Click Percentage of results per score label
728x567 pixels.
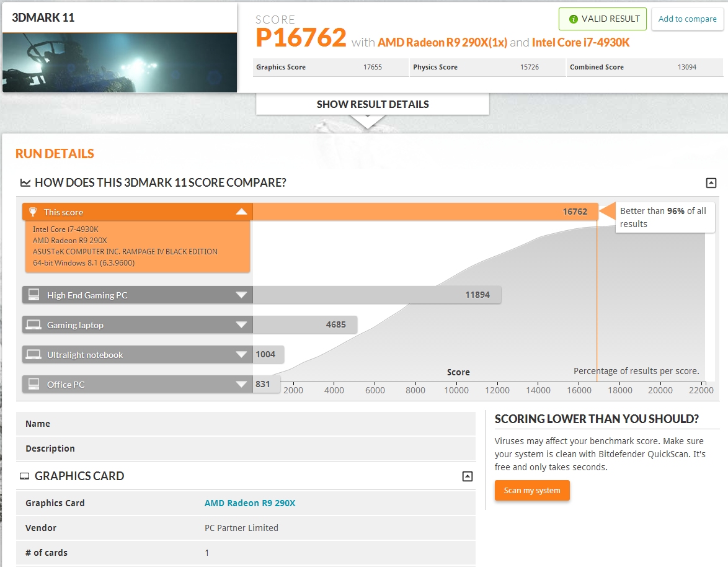pos(636,371)
